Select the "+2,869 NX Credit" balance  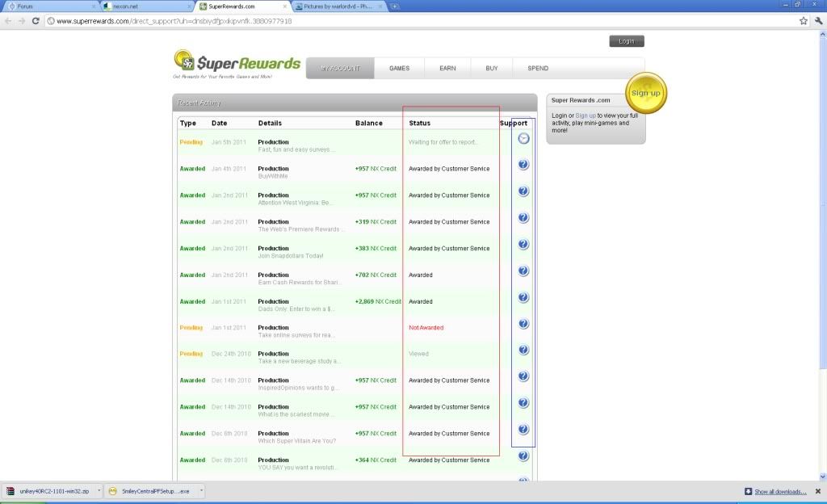coord(378,301)
